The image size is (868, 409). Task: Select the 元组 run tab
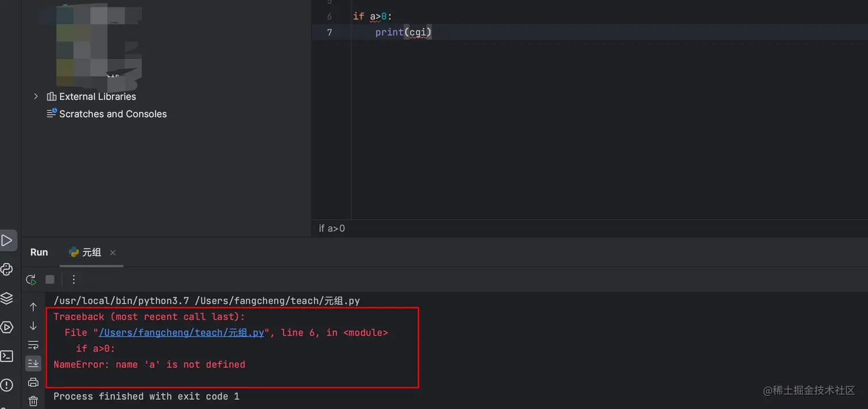click(91, 252)
